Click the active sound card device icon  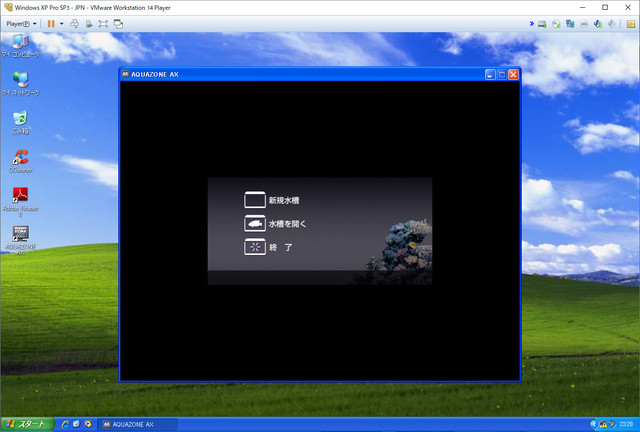tap(598, 24)
